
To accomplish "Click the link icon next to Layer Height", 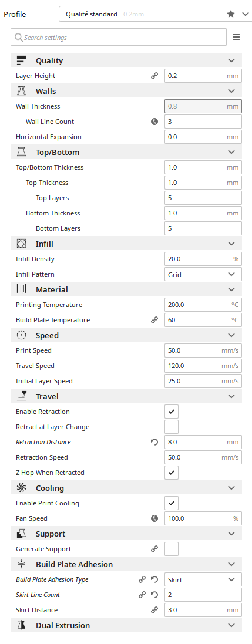I will [154, 76].
